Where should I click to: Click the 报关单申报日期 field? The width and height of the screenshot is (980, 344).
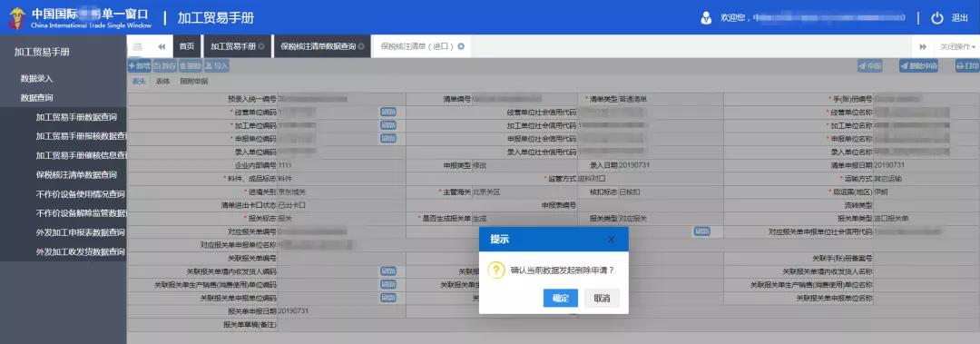click(x=341, y=311)
